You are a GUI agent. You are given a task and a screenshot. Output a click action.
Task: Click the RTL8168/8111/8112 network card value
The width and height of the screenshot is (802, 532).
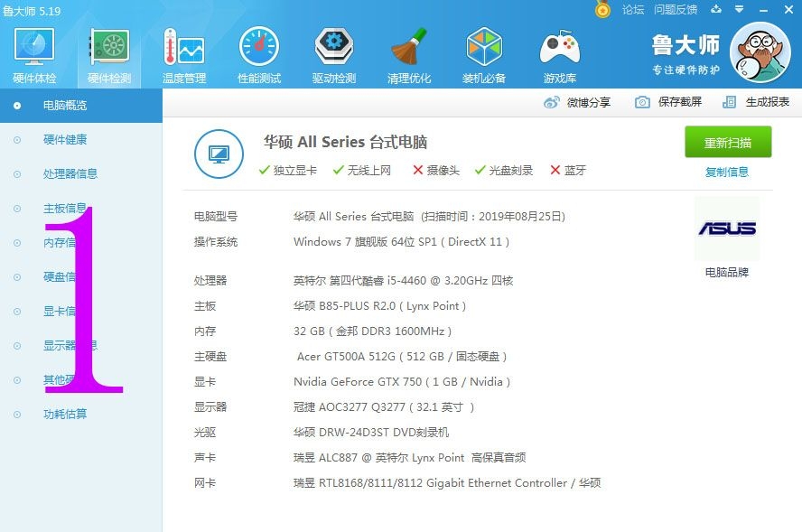[447, 483]
